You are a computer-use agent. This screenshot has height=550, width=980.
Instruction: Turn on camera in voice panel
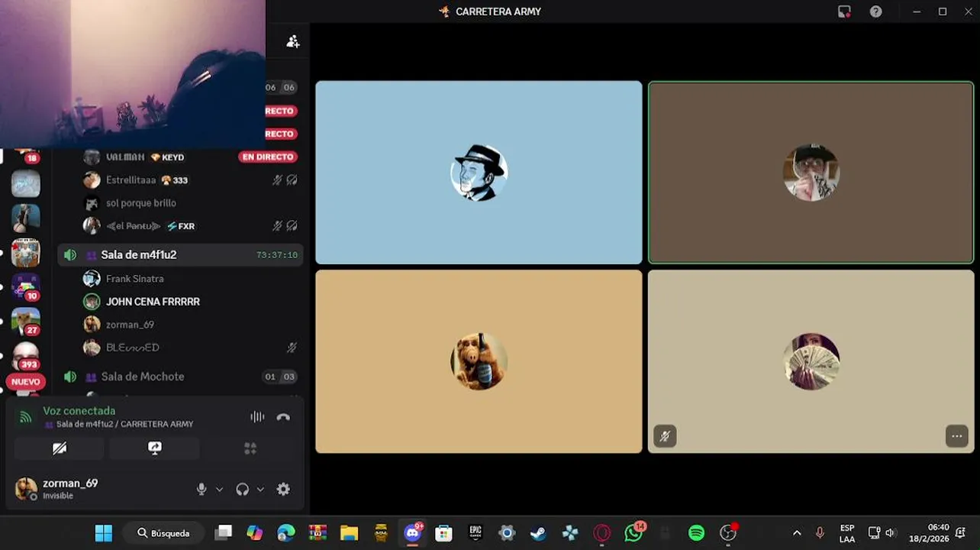coord(60,448)
